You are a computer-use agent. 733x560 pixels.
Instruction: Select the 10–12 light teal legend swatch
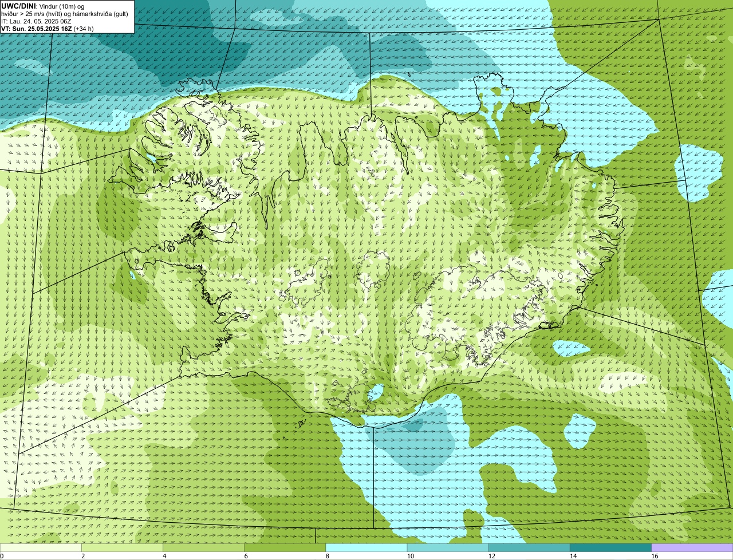point(448,548)
